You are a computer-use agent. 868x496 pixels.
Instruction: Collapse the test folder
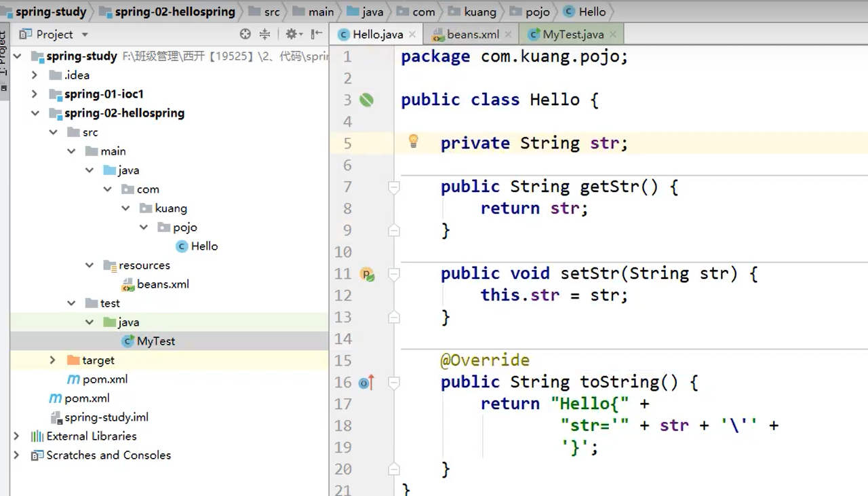(x=71, y=303)
